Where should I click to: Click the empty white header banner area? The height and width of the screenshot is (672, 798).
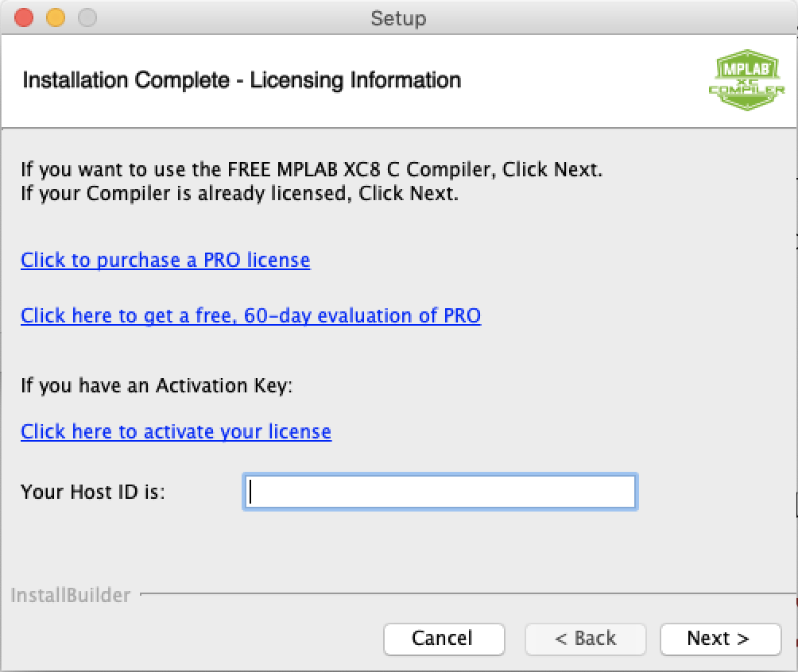580,81
